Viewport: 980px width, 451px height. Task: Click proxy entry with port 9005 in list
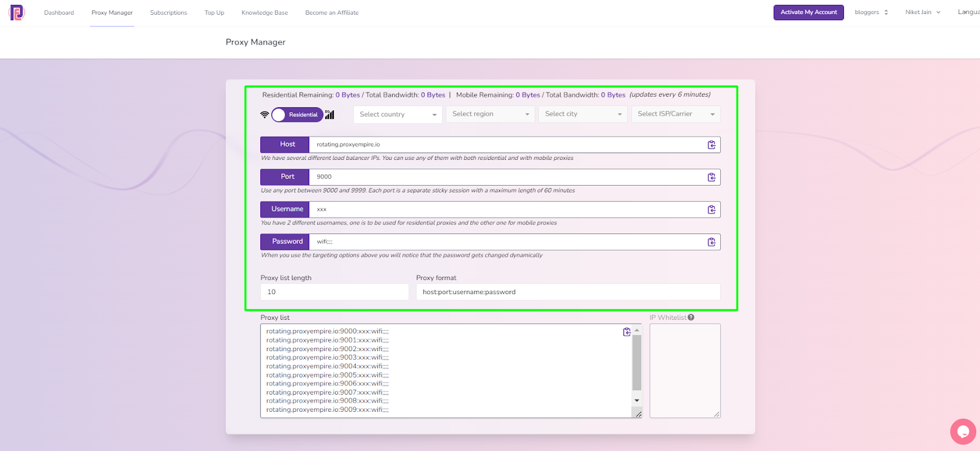[327, 375]
